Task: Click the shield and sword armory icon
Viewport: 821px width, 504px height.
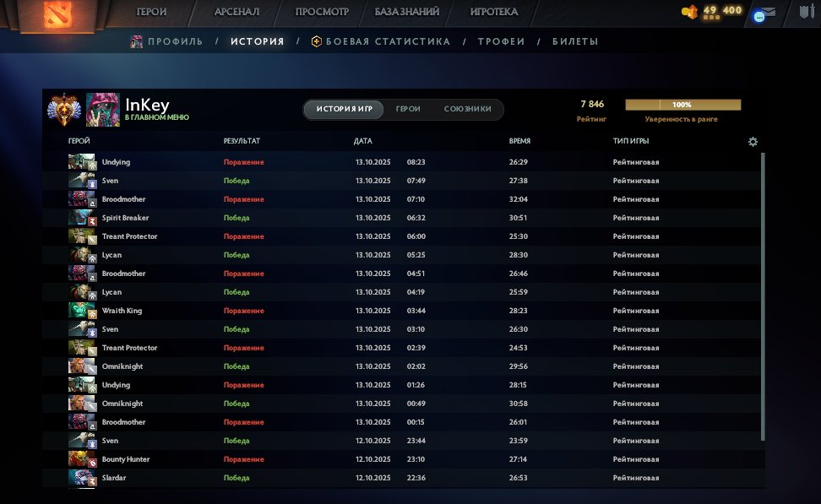Action: [805, 13]
